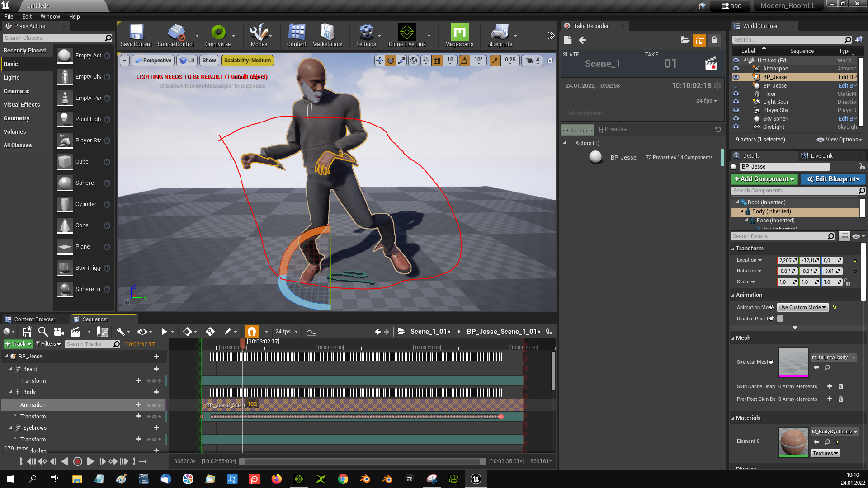This screenshot has height=488, width=868.
Task: Enable the Disable Post Process checkbox
Action: 780,319
